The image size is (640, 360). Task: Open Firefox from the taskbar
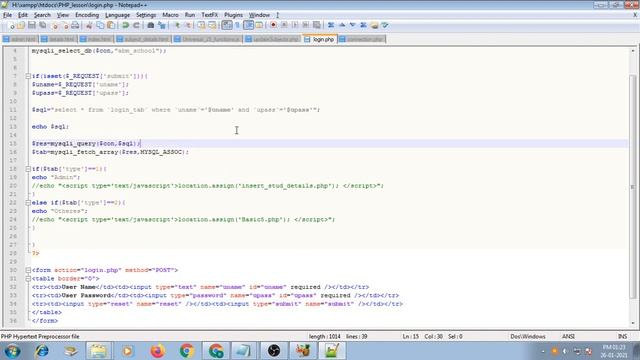point(158,351)
